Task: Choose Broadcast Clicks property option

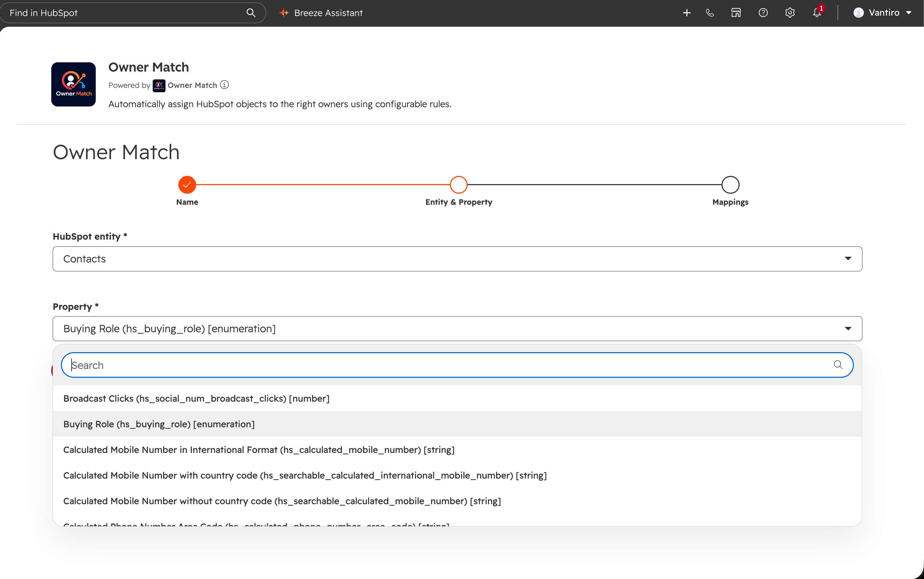Action: coord(457,398)
